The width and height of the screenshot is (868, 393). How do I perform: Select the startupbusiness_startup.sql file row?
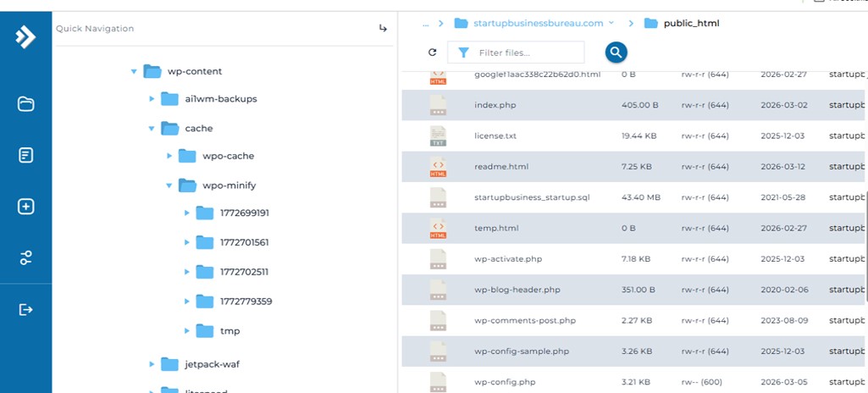pyautogui.click(x=531, y=197)
